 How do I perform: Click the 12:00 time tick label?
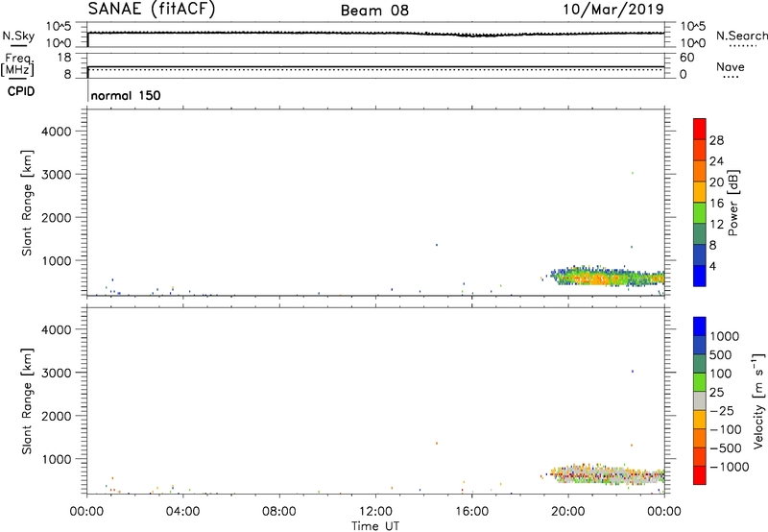click(x=375, y=510)
